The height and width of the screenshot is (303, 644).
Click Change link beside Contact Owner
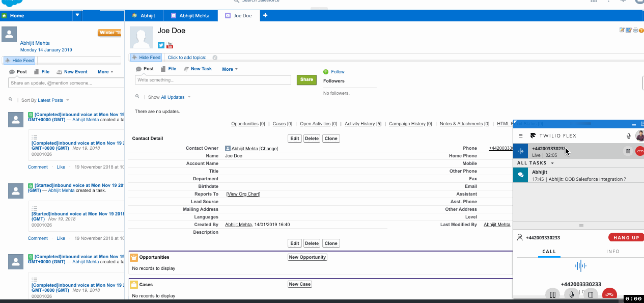click(268, 149)
